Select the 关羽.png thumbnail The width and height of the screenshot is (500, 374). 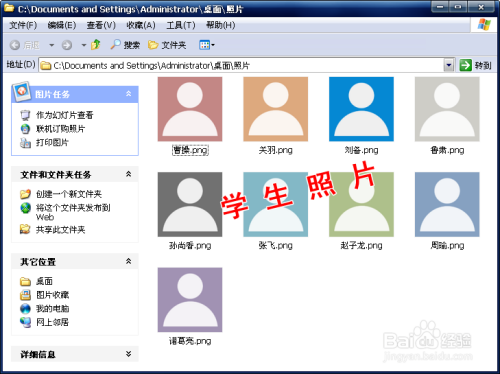pos(276,109)
